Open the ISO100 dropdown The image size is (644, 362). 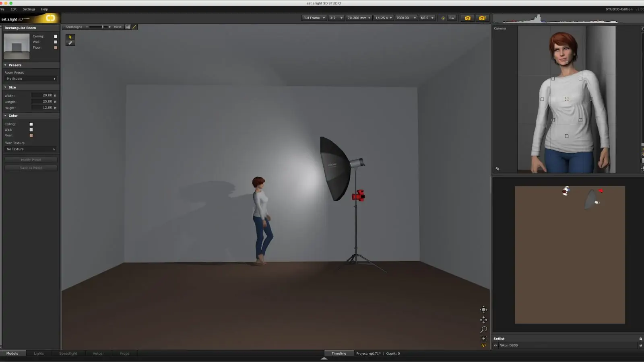pos(406,18)
